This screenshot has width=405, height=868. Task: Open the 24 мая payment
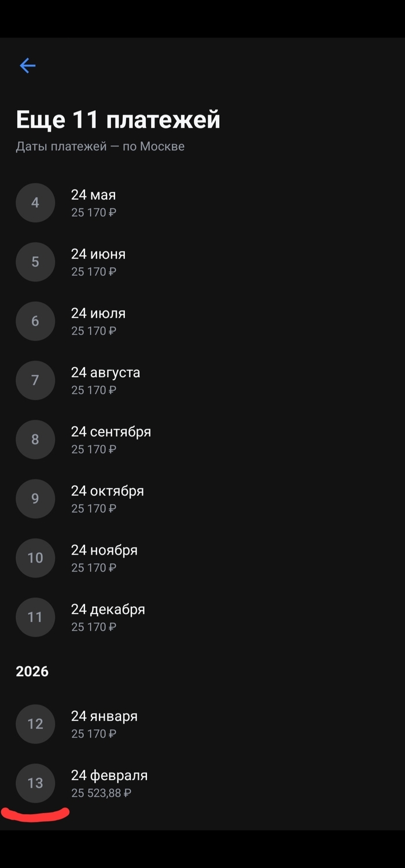pyautogui.click(x=94, y=203)
